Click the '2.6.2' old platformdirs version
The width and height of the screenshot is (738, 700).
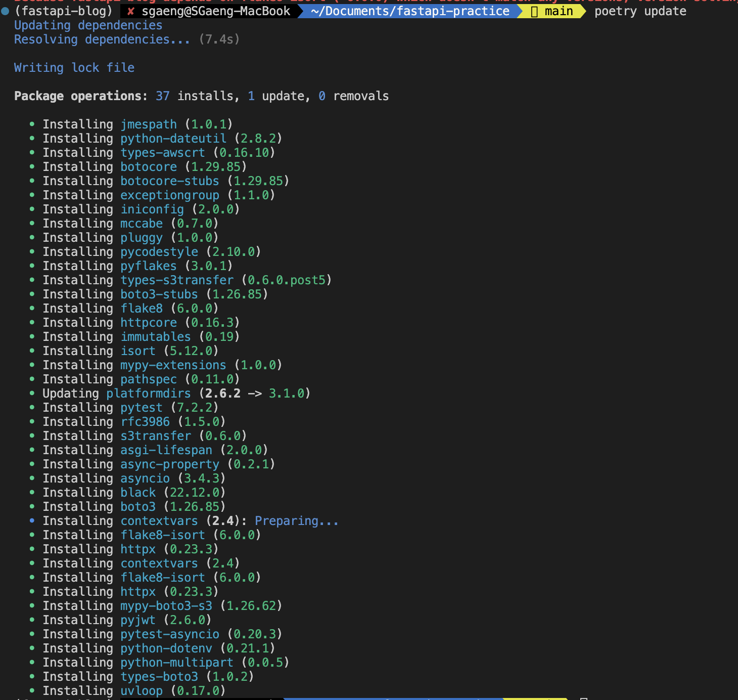[223, 393]
